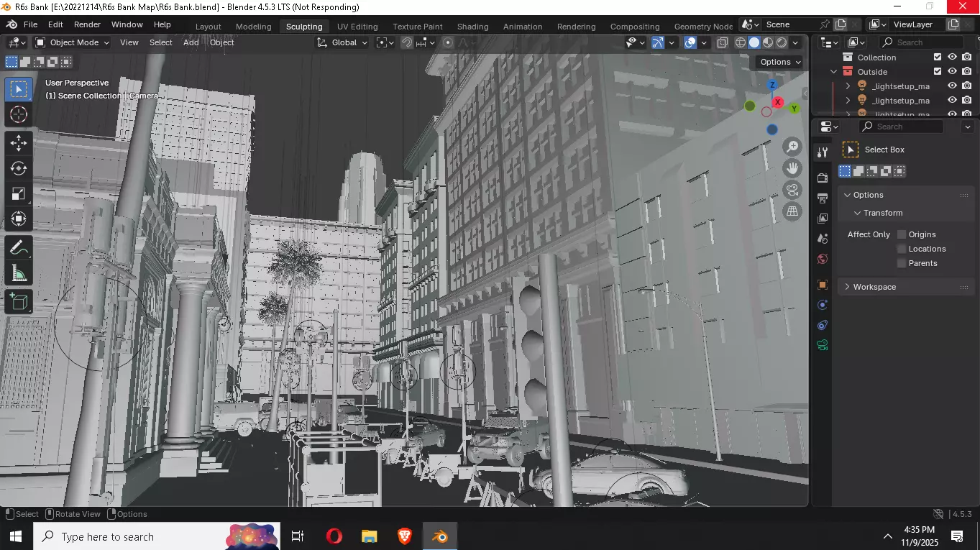This screenshot has height=550, width=980.
Task: Open the viewport shading options dropdown arrow
Action: (795, 42)
